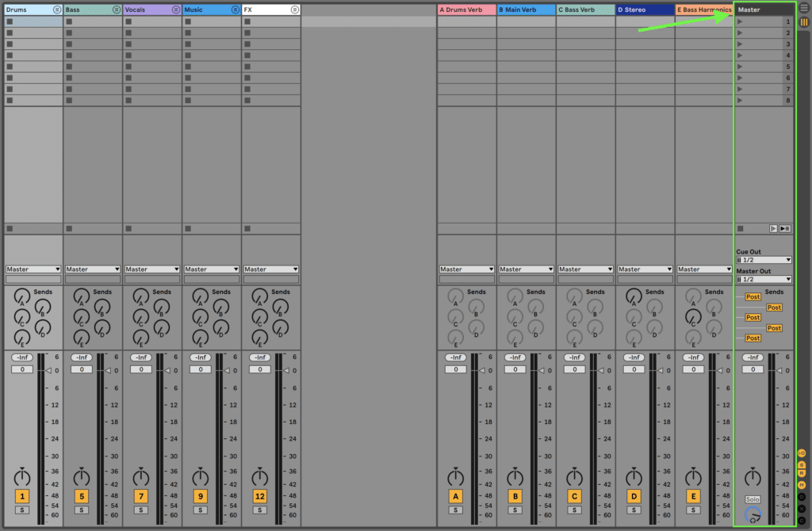Click the Drums track volume fader handle
812x531 pixels.
48,371
